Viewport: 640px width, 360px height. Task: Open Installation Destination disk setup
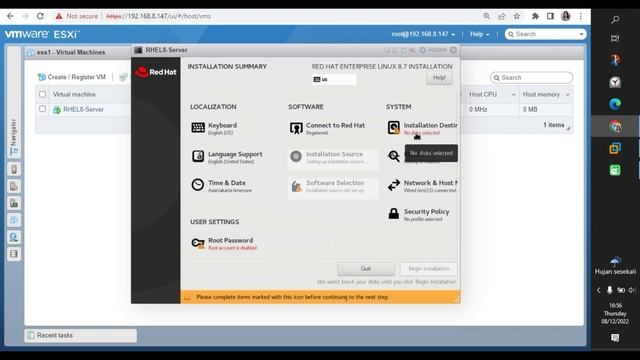(x=422, y=128)
